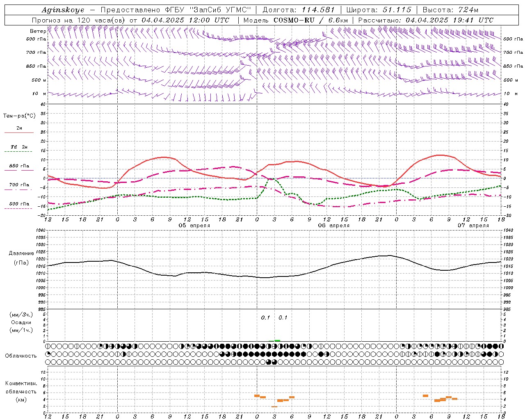Click the "850 гПа" temperature legend entry
Viewport: 525px width, 420px height.
pos(19,166)
